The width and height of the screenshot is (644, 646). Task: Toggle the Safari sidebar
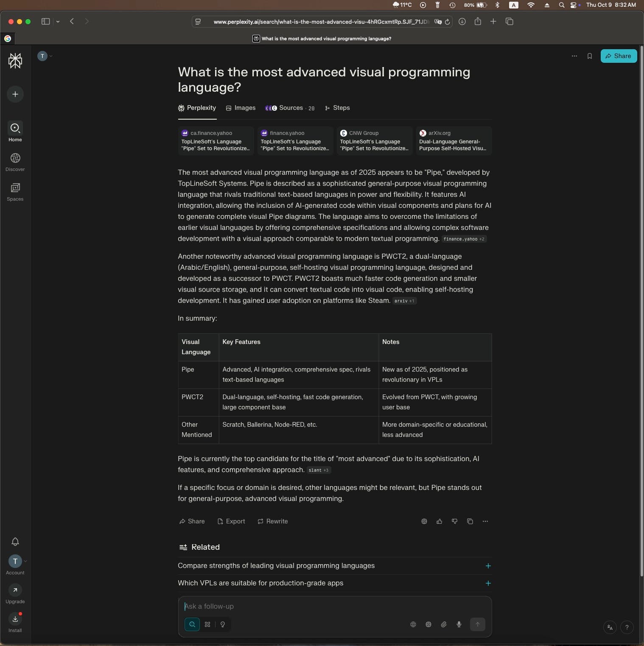[x=45, y=22]
